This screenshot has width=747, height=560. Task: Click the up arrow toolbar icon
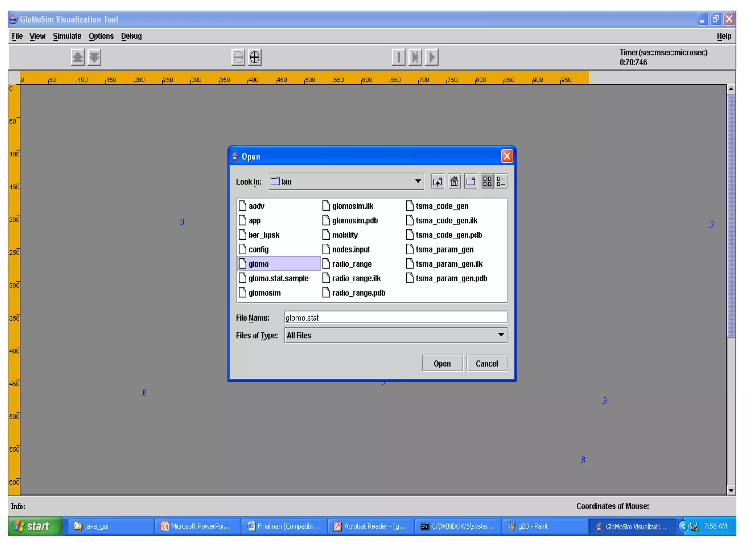[78, 57]
